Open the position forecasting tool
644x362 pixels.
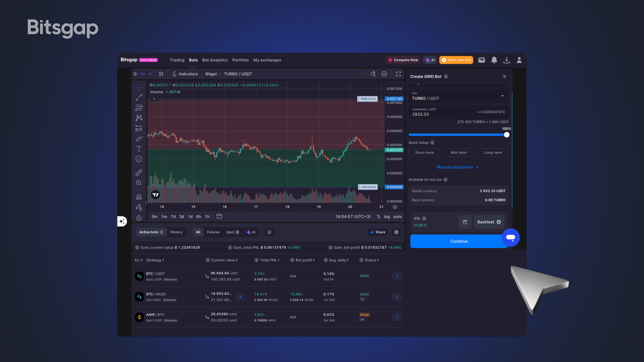[139, 128]
